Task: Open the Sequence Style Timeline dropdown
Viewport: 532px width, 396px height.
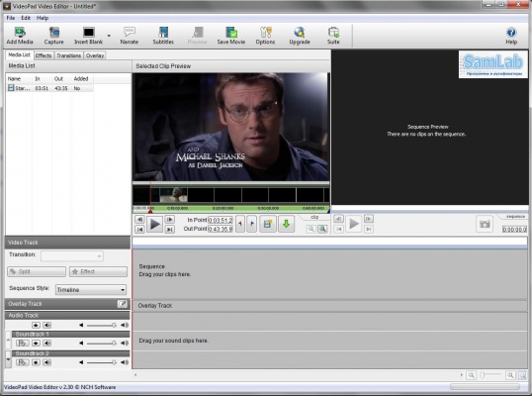Action: [x=91, y=290]
